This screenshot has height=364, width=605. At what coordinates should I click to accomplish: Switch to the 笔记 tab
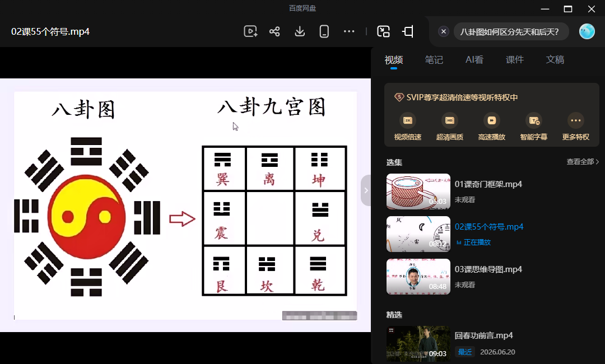[434, 60]
